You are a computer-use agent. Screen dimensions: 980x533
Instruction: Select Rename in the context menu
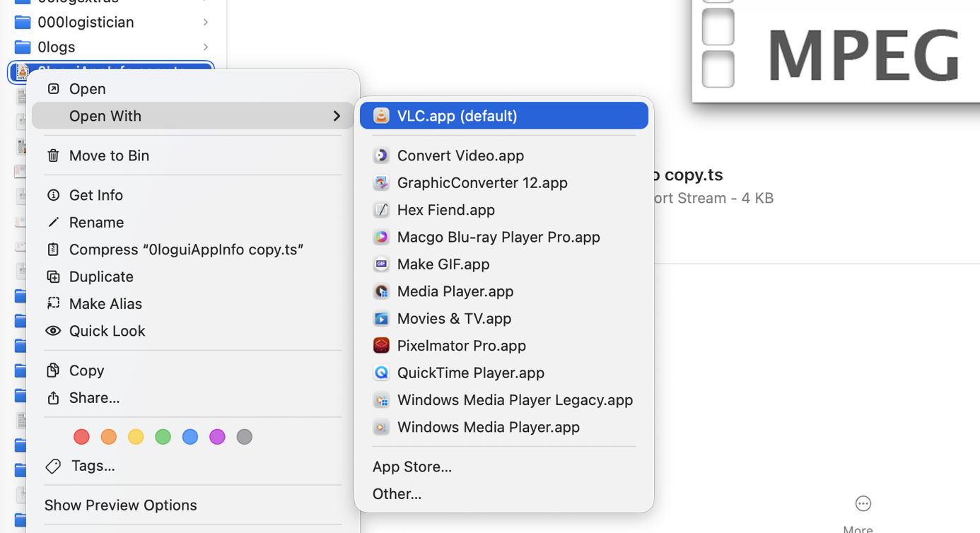(193, 222)
